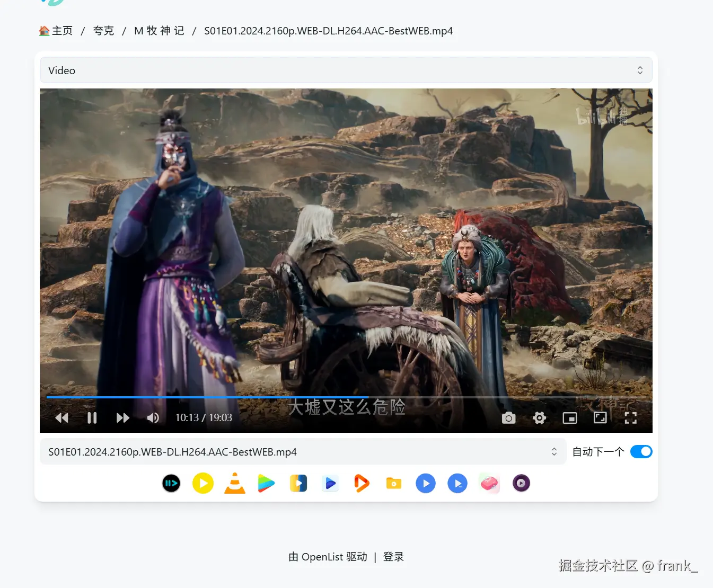The height and width of the screenshot is (588, 713).
Task: Seek using the video progress bar
Action: (346, 397)
